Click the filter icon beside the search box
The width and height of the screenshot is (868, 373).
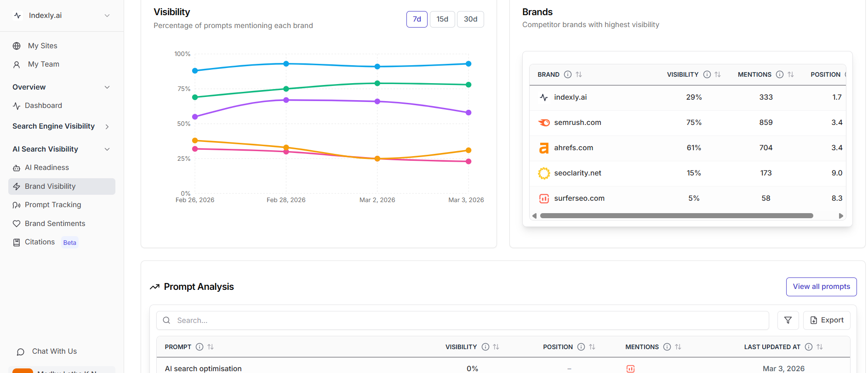[x=788, y=320]
